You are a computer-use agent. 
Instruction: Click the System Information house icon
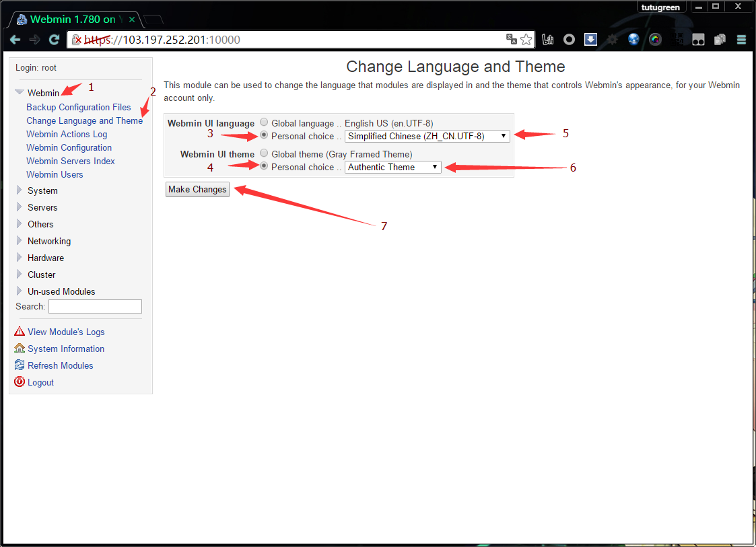coord(20,348)
